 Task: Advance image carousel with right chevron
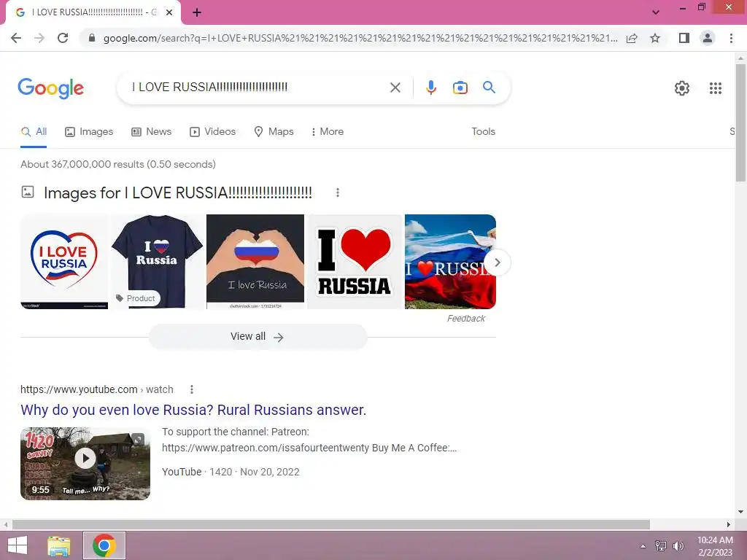click(x=497, y=262)
